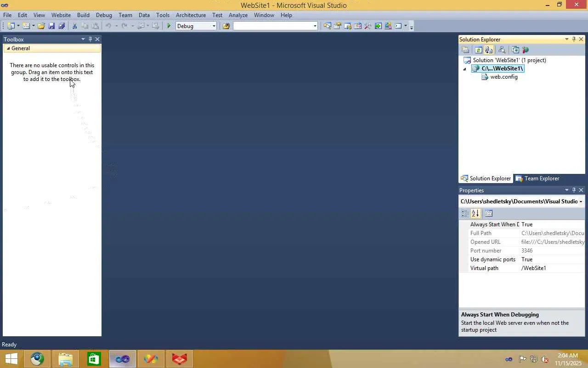Viewport: 588px width, 368px height.
Task: Open the toolbar options overflow arrow
Action: (x=411, y=26)
